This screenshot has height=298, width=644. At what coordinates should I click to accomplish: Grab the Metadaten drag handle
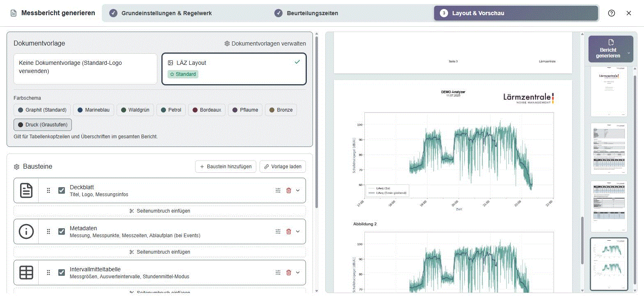point(48,232)
